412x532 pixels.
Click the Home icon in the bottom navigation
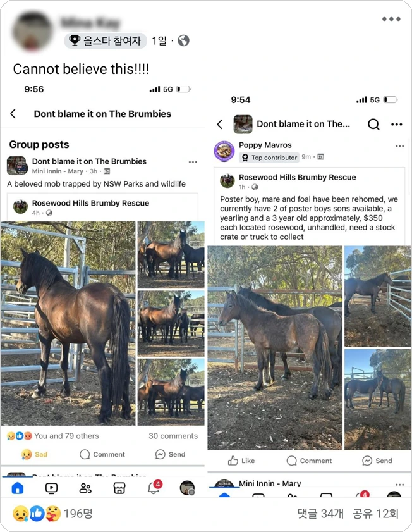[18, 488]
